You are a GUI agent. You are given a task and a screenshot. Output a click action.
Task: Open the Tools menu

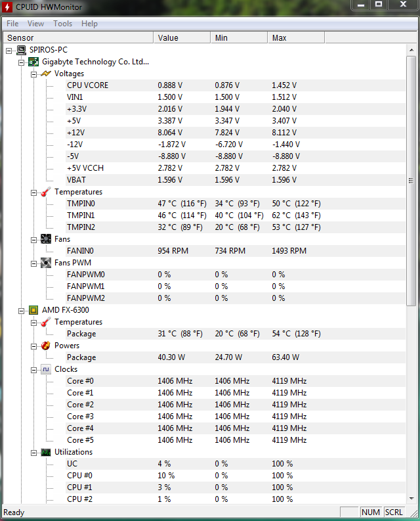point(63,24)
